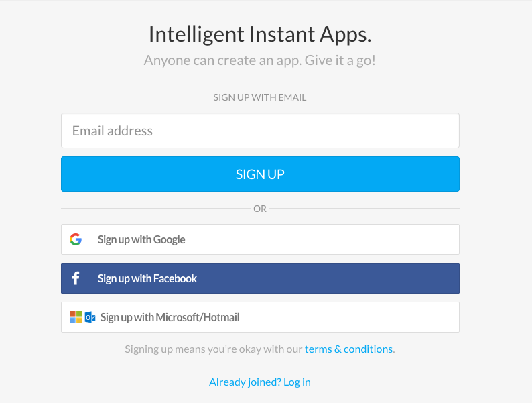The width and height of the screenshot is (532, 403).
Task: Click the word Facebook on blue button
Action: [175, 278]
